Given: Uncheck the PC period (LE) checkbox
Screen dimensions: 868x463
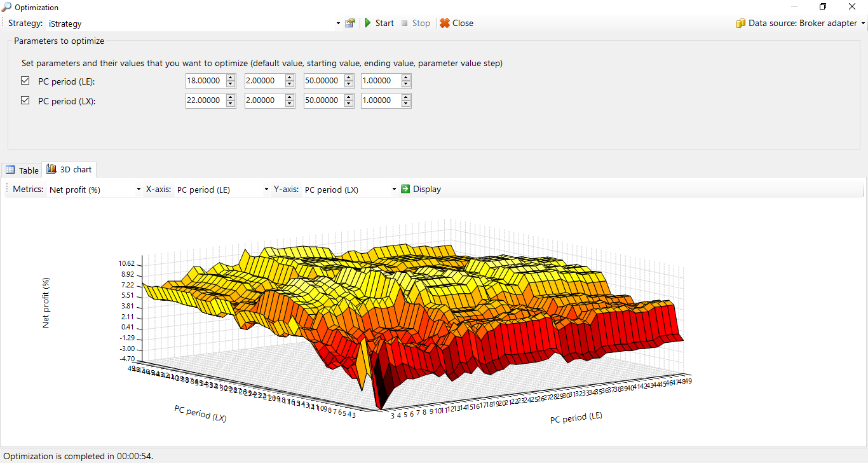Looking at the screenshot, I should pos(25,81).
